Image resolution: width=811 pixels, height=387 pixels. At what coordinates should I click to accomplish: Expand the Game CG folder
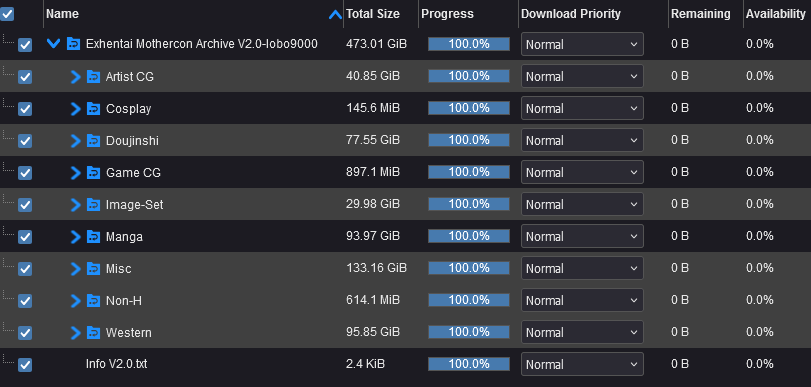pyautogui.click(x=76, y=173)
